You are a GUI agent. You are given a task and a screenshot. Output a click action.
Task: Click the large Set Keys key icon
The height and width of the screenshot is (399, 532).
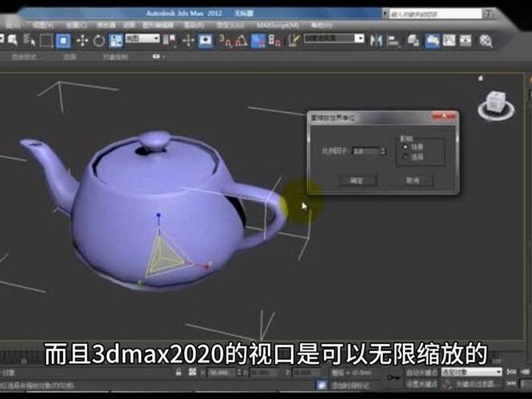[x=393, y=377]
